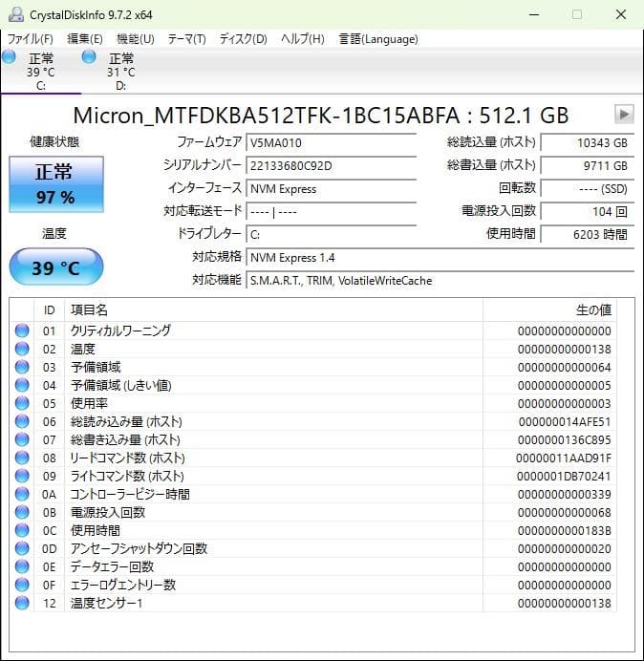Click status orb for アンセーフシャットダウン回数 row
Image resolution: width=644 pixels, height=661 pixels.
tap(22, 548)
